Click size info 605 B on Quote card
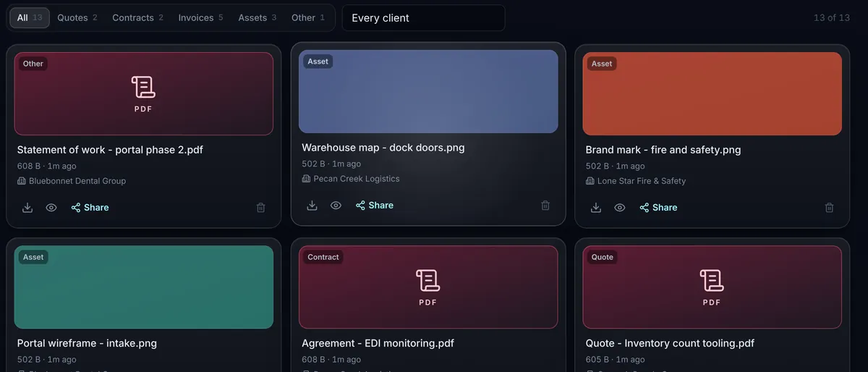Screen dimensions: 868x372 pyautogui.click(x=597, y=360)
